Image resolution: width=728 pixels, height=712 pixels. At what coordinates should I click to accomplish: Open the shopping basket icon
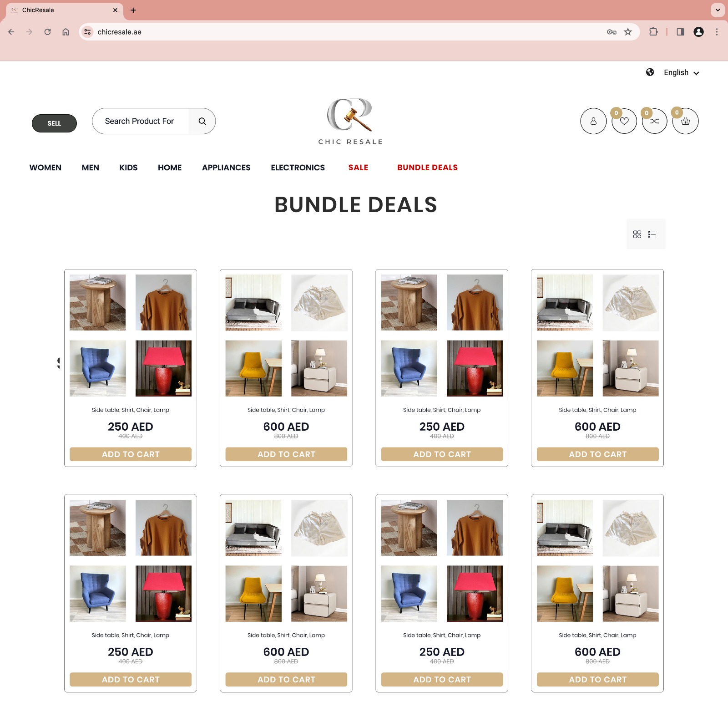tap(685, 121)
